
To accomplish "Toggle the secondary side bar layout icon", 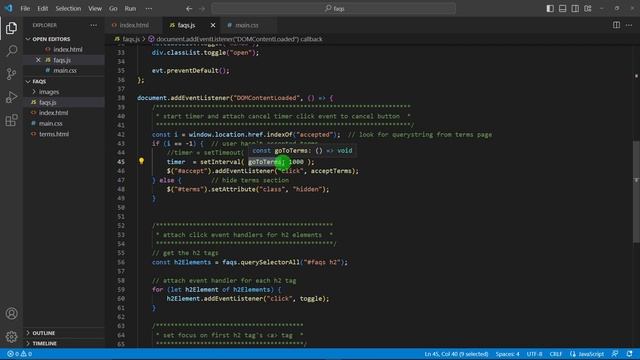I will coord(575,9).
